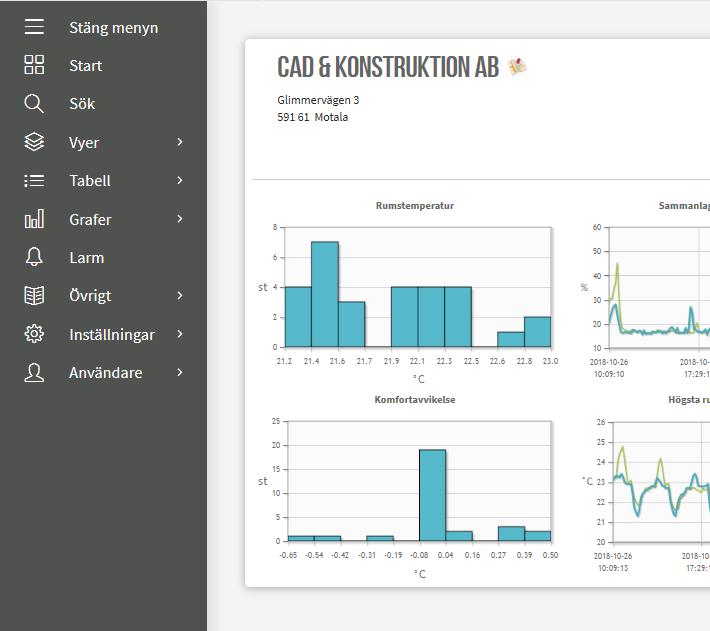The width and height of the screenshot is (710, 631).
Task: Go to the Start menu item
Action: pyautogui.click(x=86, y=66)
